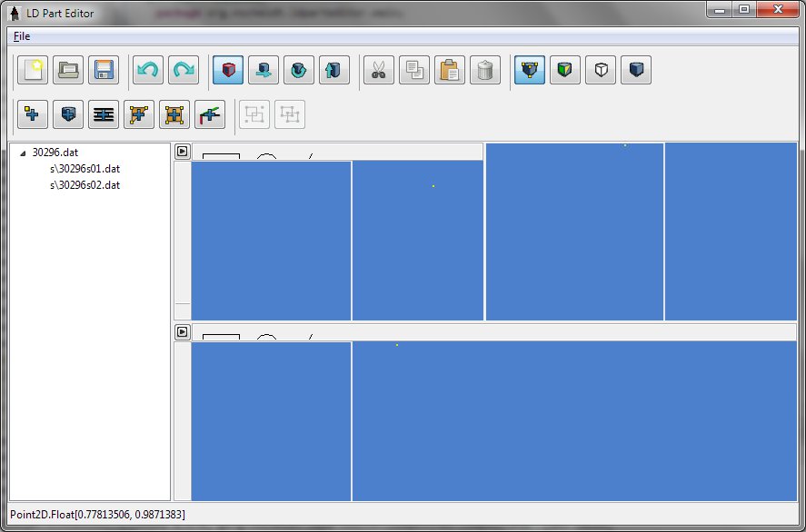The image size is (806, 532).
Task: Cut selection with the scissors icon
Action: coord(379,70)
